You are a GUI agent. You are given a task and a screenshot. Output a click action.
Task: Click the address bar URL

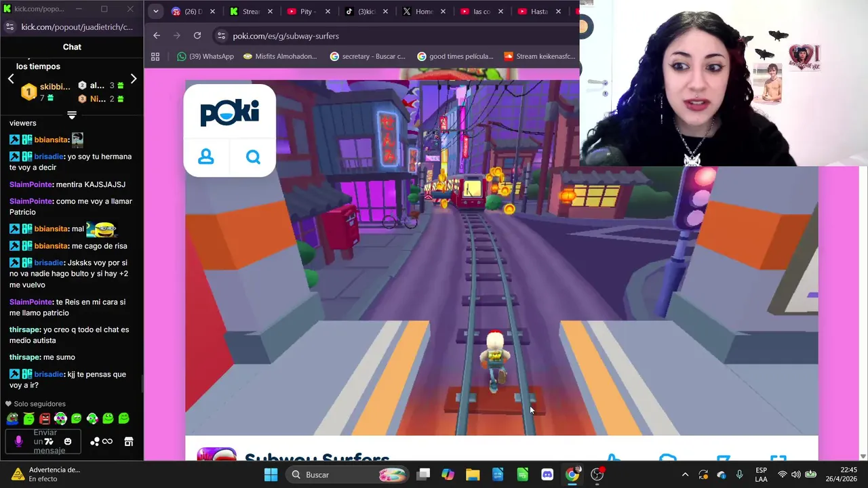[x=285, y=36]
